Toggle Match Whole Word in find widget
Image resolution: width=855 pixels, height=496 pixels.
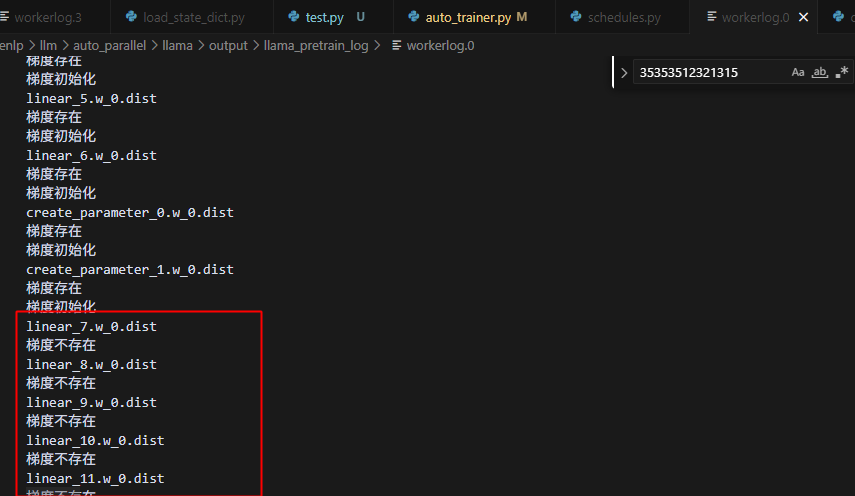(820, 72)
